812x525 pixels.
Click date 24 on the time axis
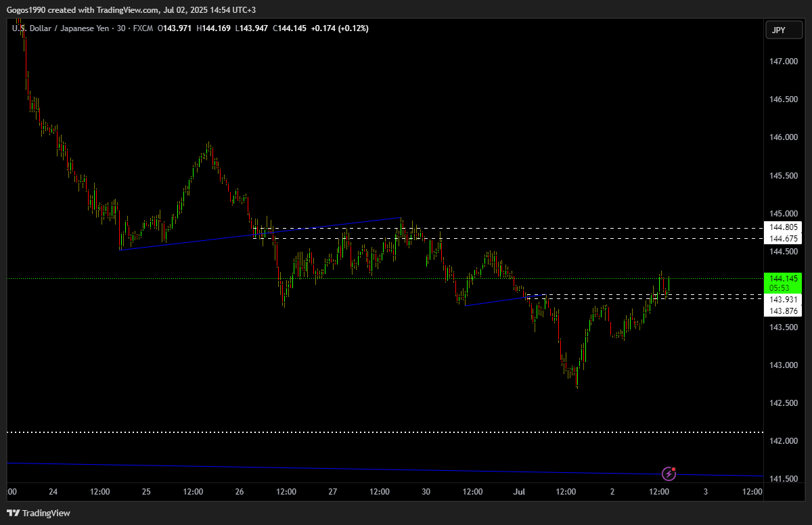click(x=53, y=492)
